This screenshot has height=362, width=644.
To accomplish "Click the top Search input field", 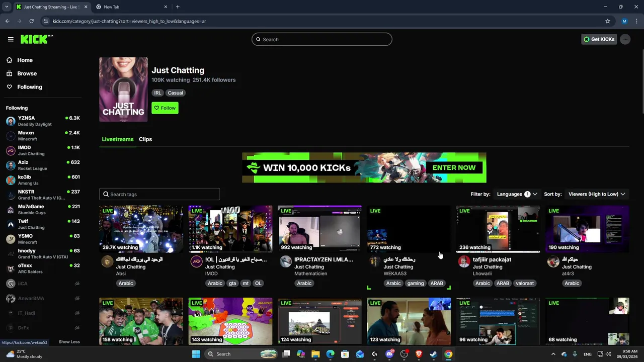I will coord(322,39).
